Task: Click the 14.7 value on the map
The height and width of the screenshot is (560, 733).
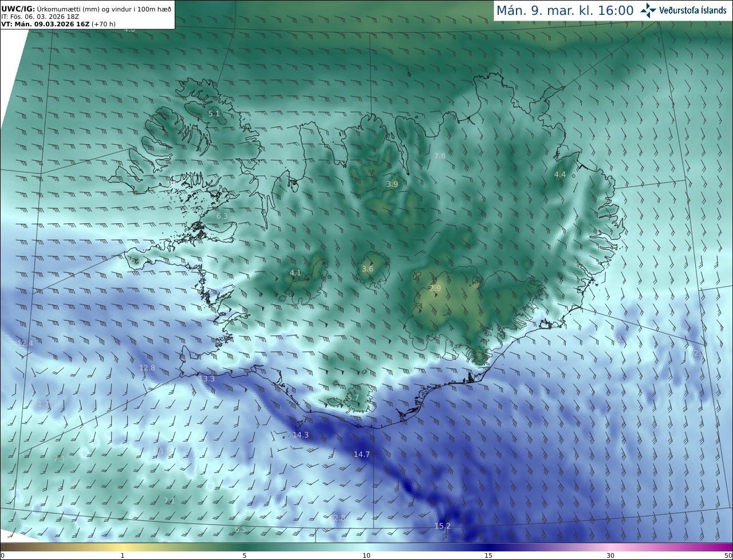Action: tap(362, 454)
